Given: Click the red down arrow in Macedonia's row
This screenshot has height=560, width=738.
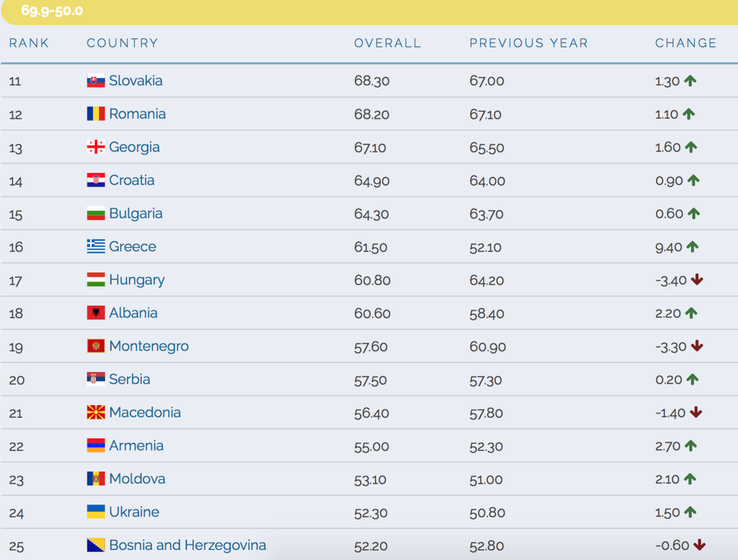Looking at the screenshot, I should tap(696, 412).
